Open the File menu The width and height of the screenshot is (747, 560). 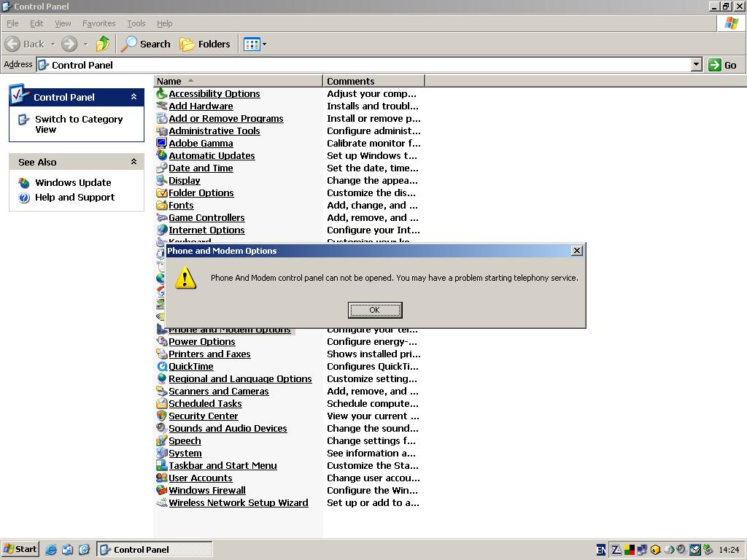[x=12, y=23]
